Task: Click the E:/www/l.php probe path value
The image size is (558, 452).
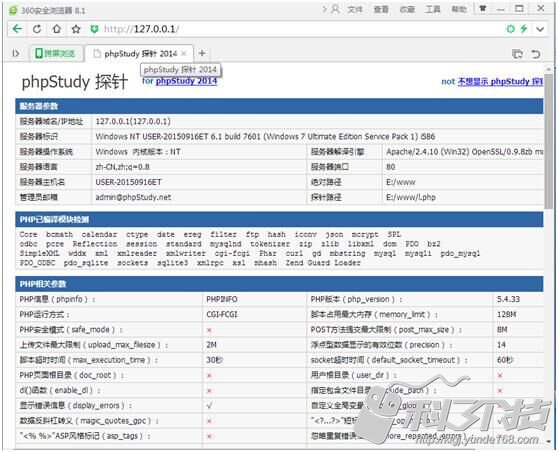Action: [411, 197]
